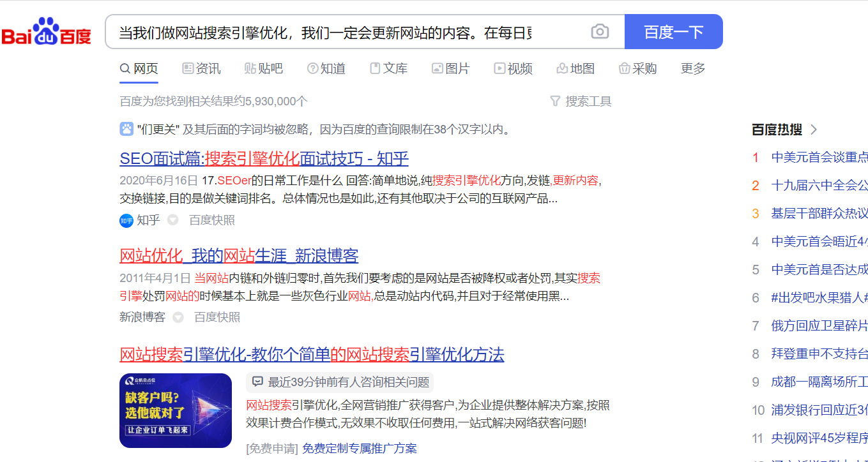The width and height of the screenshot is (868, 462).
Task: Open 搜索工具 filter options
Action: pos(581,101)
